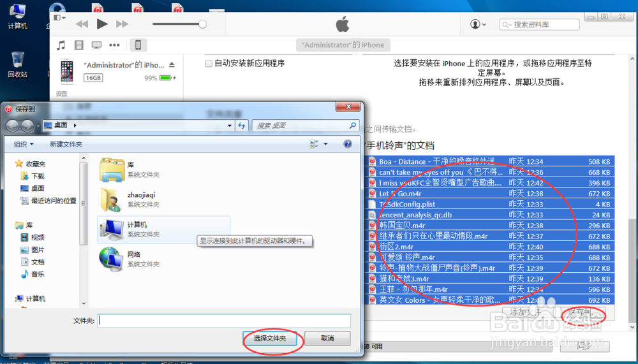Create folder with 新建文件夹
The height and width of the screenshot is (364, 638).
[66, 144]
